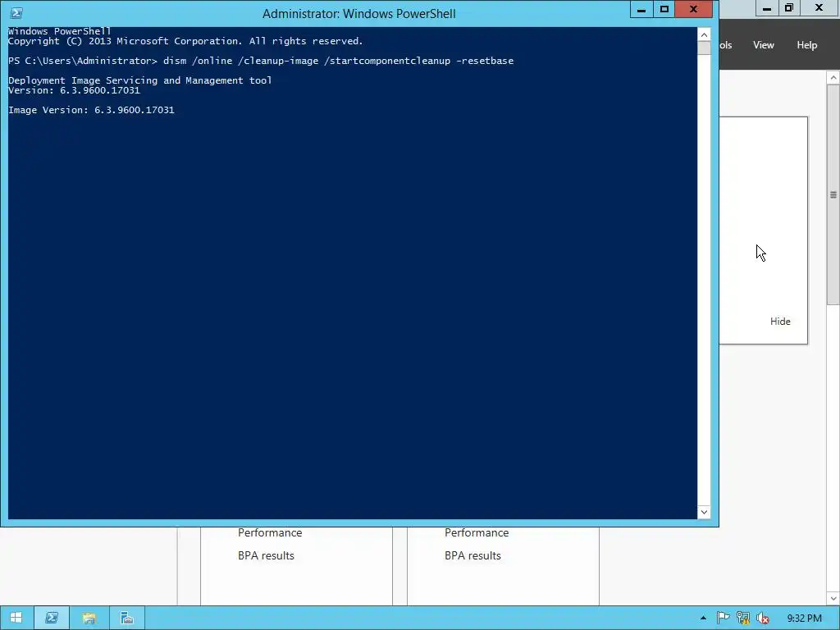Click the Microsoft copyright notice line

[185, 41]
